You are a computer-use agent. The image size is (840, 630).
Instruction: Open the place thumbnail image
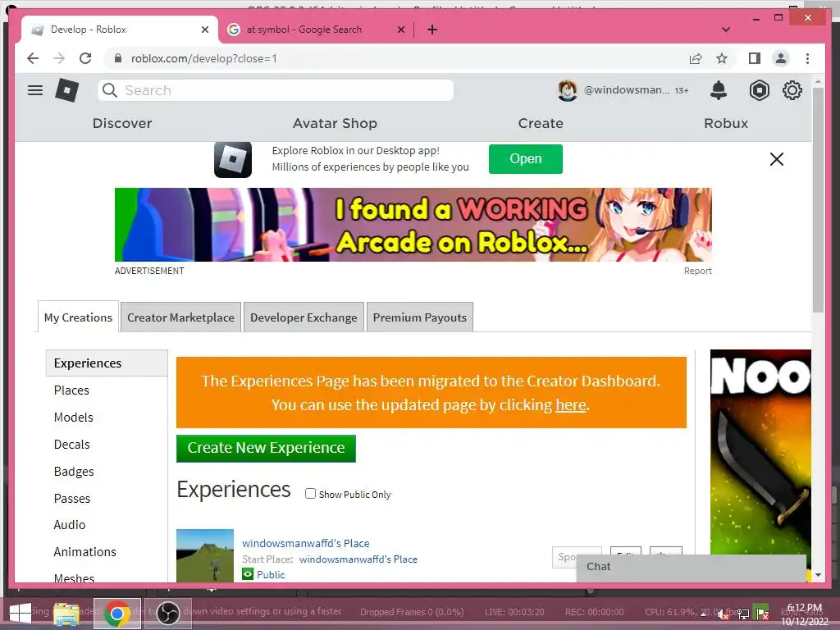point(204,555)
